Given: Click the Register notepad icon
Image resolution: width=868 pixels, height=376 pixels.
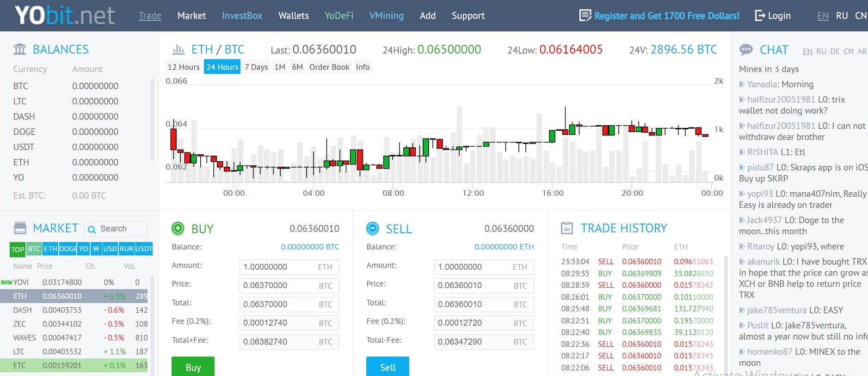Looking at the screenshot, I should (585, 16).
